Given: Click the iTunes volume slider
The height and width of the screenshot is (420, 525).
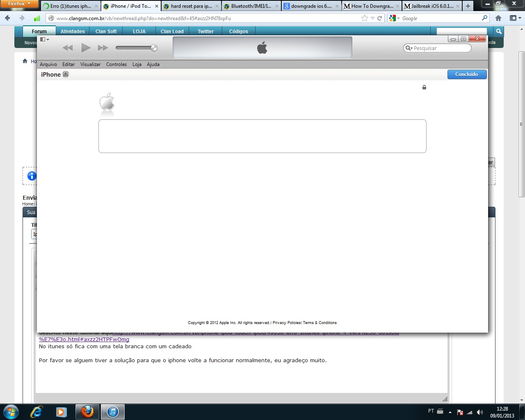Looking at the screenshot, I should pos(136,48).
